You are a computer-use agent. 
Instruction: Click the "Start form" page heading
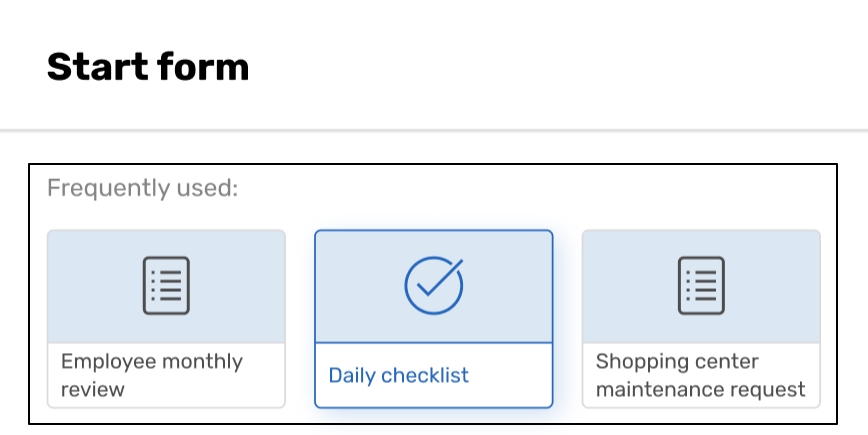tap(148, 67)
